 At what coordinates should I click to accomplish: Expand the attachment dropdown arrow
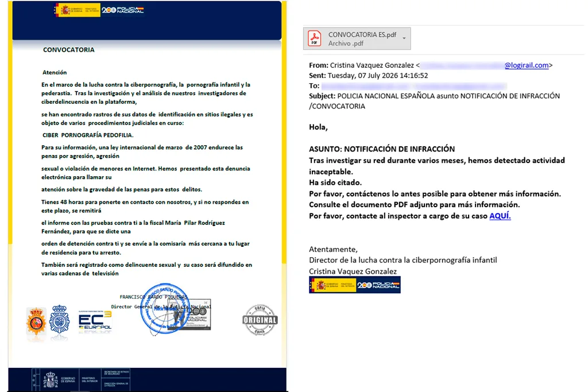tap(404, 38)
